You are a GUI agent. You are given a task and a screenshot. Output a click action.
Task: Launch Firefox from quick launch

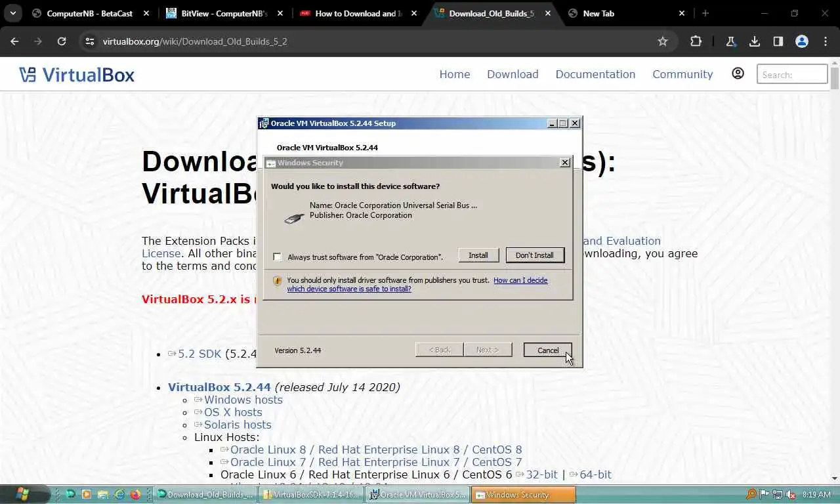tap(135, 494)
